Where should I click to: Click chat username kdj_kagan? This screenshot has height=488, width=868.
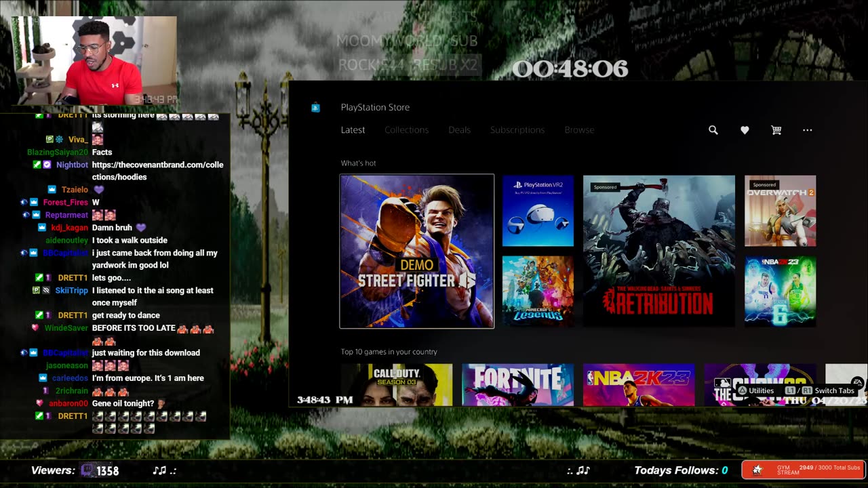(x=69, y=228)
